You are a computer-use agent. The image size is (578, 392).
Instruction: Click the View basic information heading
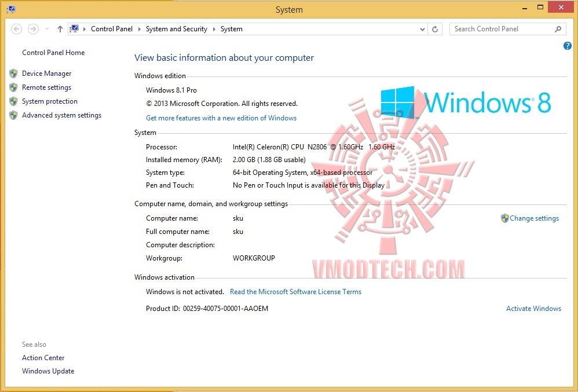click(x=224, y=58)
